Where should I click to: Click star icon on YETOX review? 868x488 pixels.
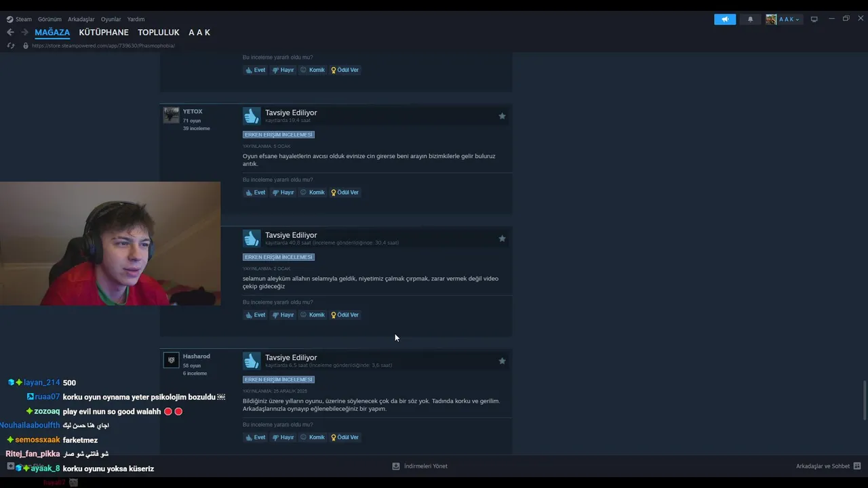tap(502, 116)
